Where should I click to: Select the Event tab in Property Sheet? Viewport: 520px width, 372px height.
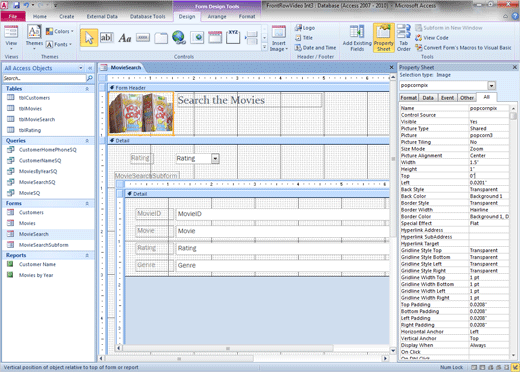pyautogui.click(x=447, y=98)
